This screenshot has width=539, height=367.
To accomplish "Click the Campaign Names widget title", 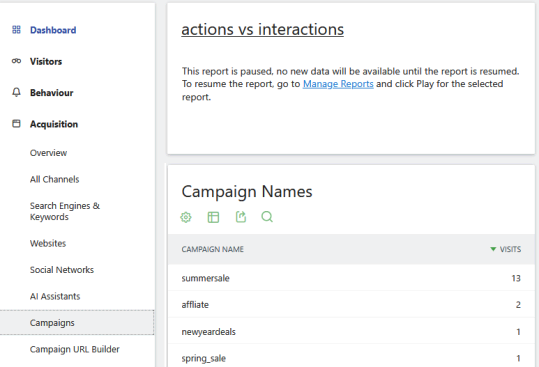I will [247, 191].
